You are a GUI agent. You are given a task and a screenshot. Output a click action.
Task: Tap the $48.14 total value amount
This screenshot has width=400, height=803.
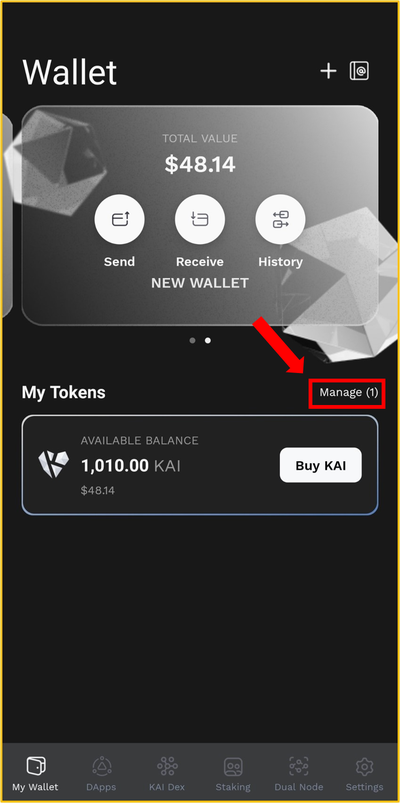(200, 164)
